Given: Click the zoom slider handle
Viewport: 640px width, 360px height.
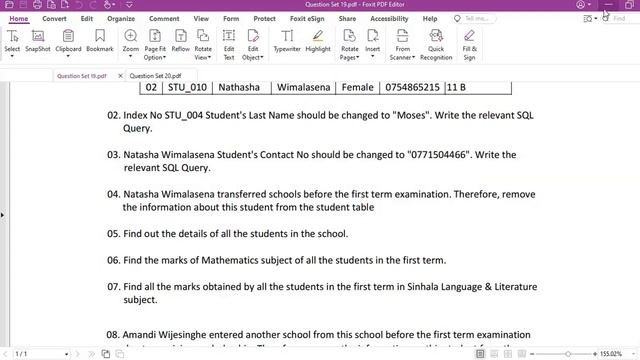Looking at the screenshot, I should (568, 354).
